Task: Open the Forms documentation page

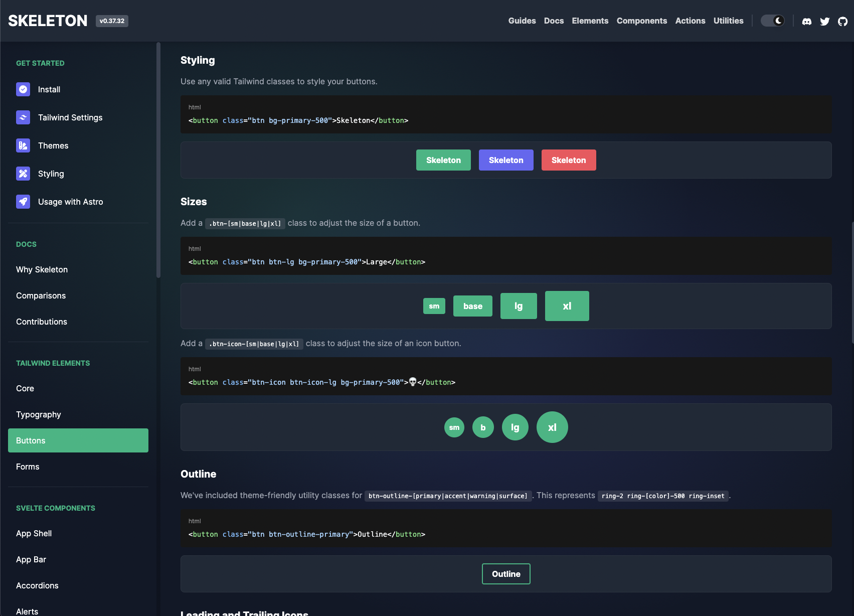Action: tap(28, 467)
